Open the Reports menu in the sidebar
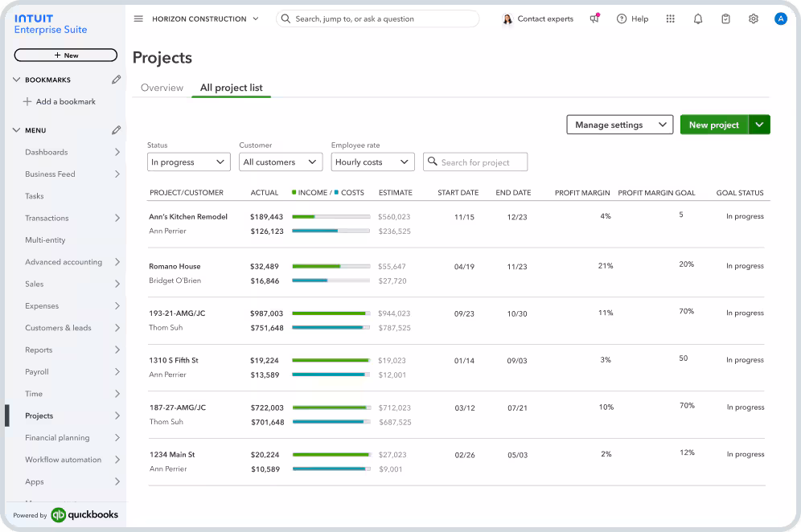Screen dimensions: 801x532 point(38,350)
